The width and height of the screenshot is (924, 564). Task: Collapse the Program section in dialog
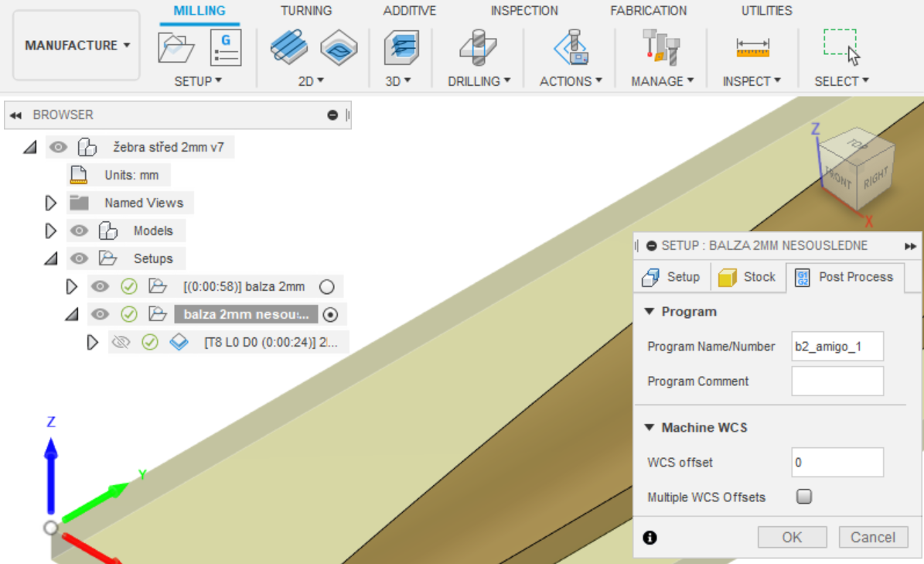pyautogui.click(x=650, y=312)
